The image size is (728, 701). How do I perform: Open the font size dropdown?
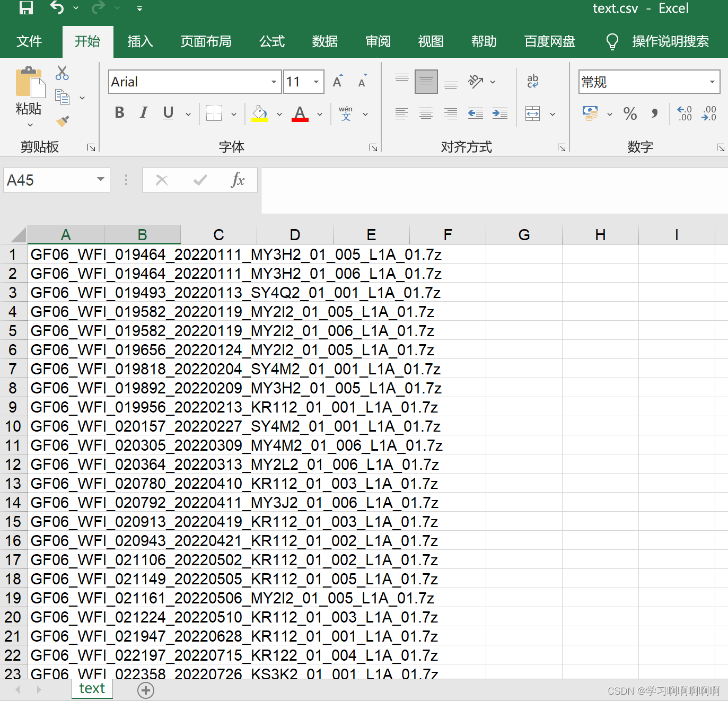[317, 82]
